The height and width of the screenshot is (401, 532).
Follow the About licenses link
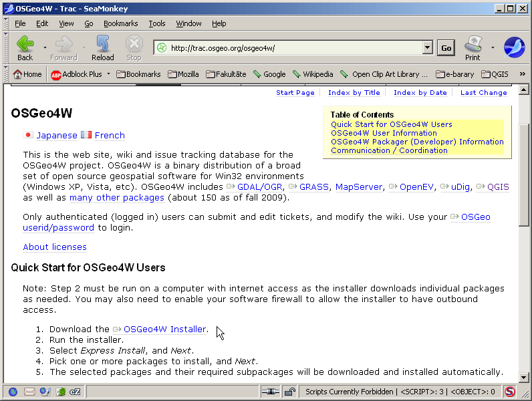55,247
